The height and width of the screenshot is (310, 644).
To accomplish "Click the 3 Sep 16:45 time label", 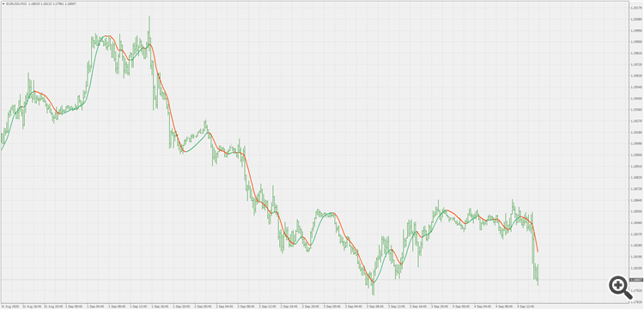I will pyautogui.click(x=418, y=307).
